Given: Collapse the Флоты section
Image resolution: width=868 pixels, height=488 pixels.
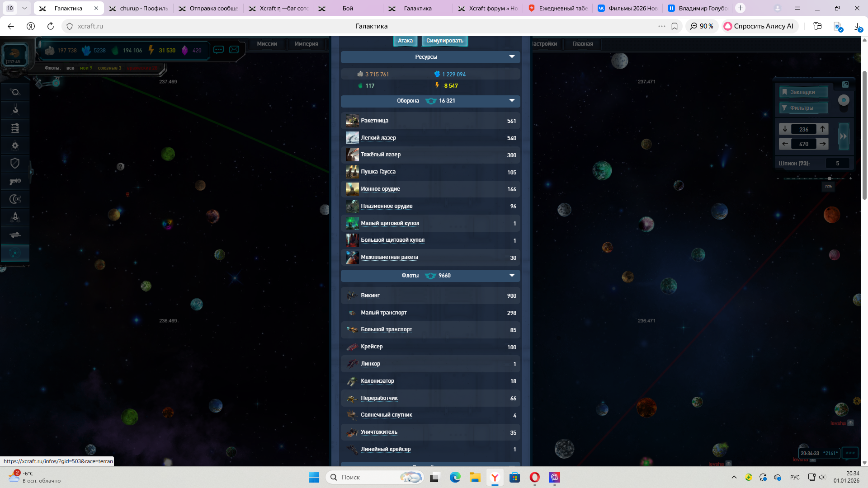Looking at the screenshot, I should coord(512,276).
